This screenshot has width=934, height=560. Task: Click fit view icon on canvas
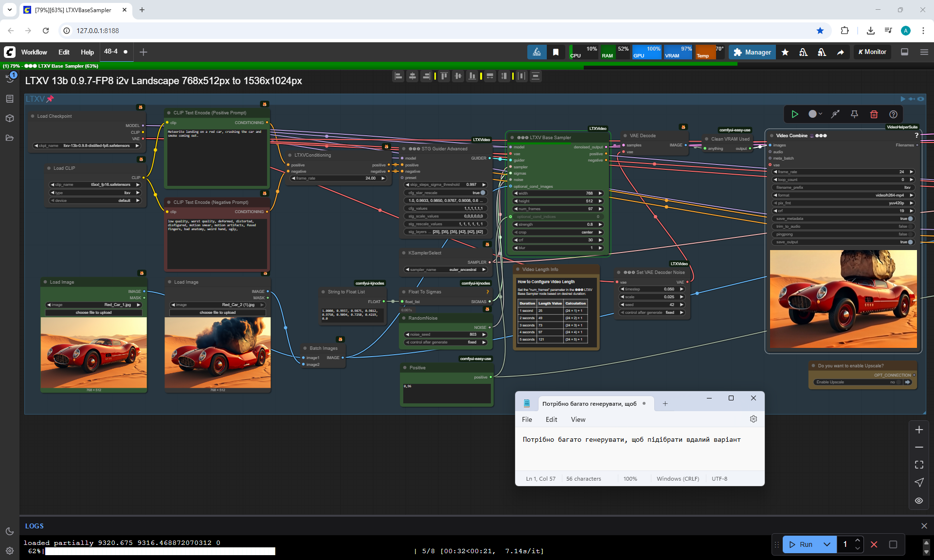[x=919, y=465]
